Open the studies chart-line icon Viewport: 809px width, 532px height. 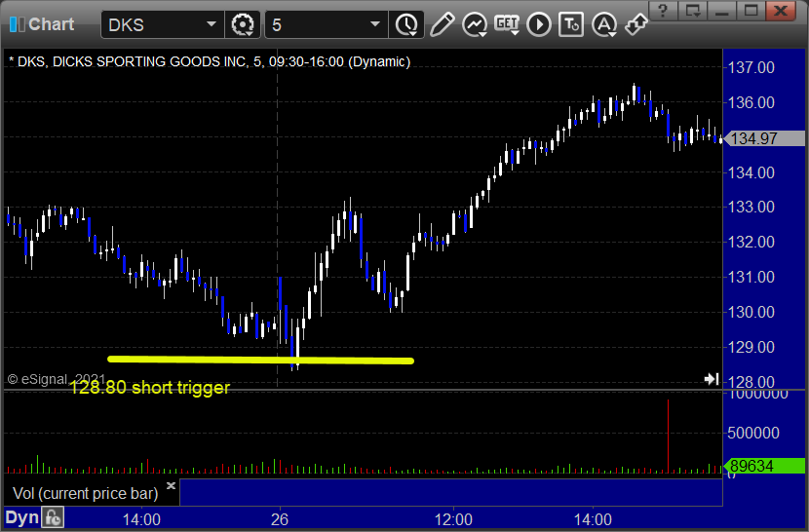pyautogui.click(x=475, y=24)
